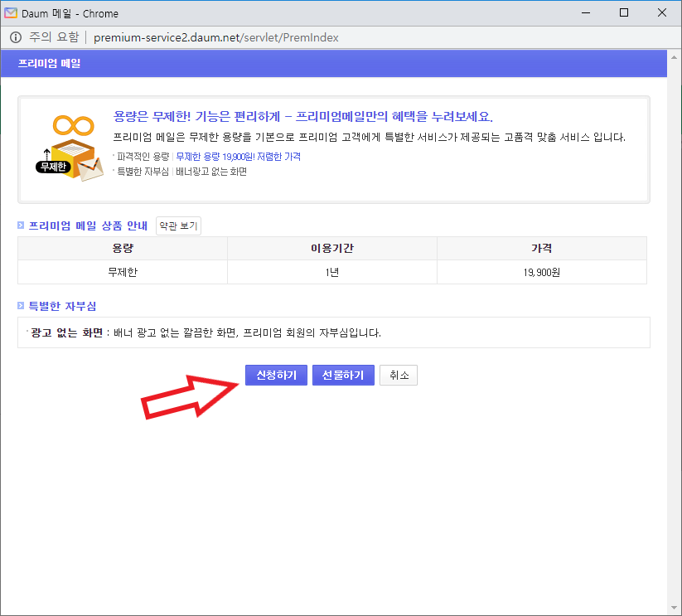682x616 pixels.
Task: Click the 특별한 자부심 section heading
Action: [x=62, y=306]
